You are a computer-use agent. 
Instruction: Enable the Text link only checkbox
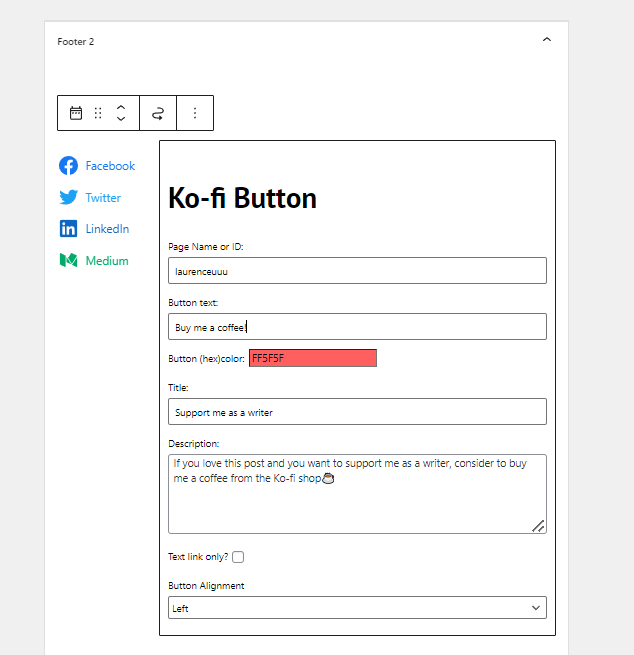238,557
